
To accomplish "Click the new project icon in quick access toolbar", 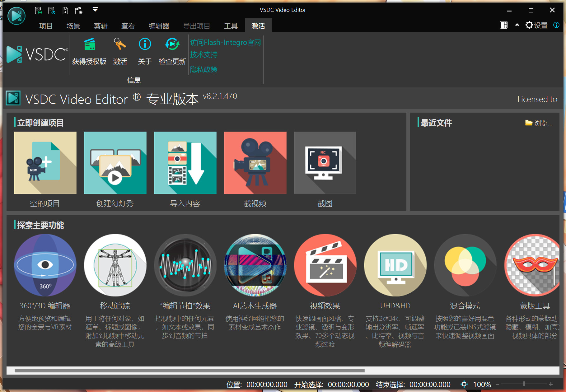I will (x=38, y=11).
